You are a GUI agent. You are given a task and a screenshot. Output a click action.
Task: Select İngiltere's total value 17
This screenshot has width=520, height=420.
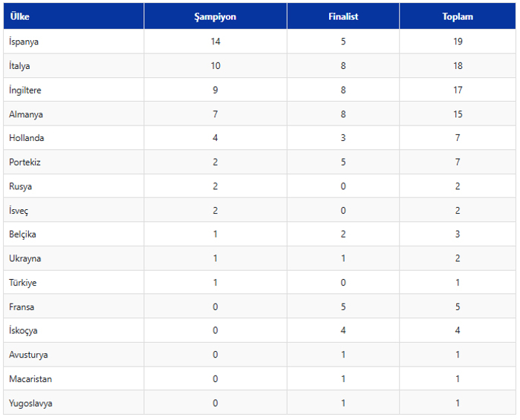[458, 90]
